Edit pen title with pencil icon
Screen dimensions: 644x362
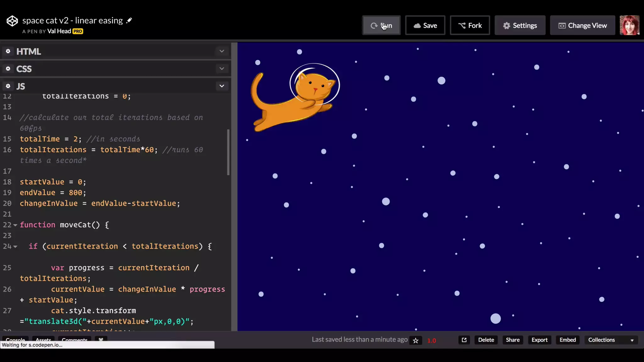(x=129, y=20)
